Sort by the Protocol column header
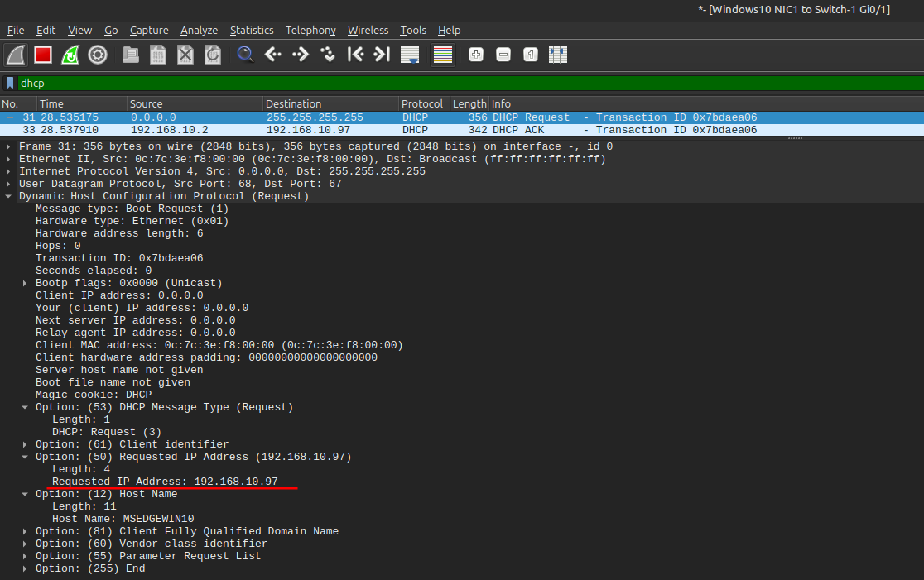This screenshot has width=924, height=580. point(422,104)
